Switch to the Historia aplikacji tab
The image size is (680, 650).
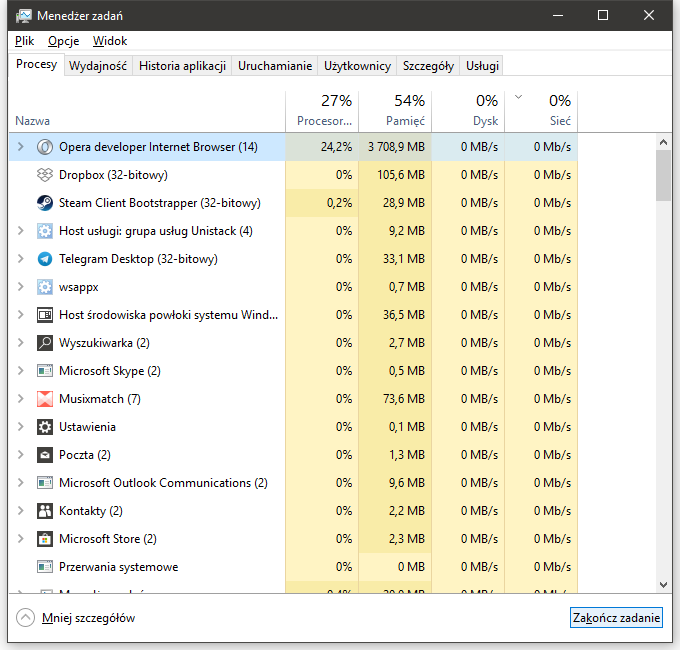pos(182,66)
